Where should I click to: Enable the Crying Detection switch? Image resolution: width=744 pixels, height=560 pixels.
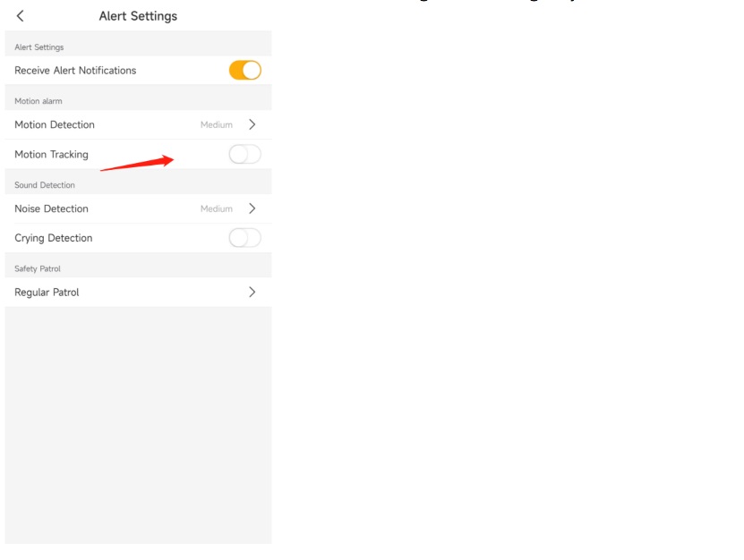(244, 238)
